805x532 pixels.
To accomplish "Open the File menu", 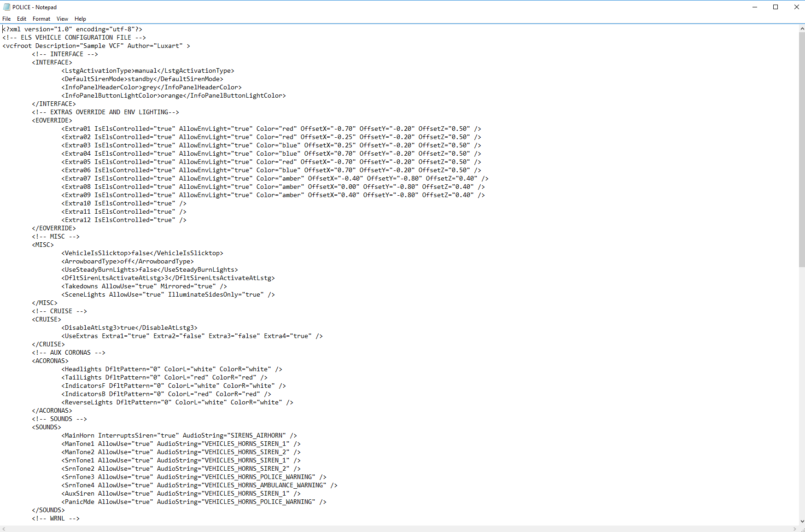I will pyautogui.click(x=6, y=19).
